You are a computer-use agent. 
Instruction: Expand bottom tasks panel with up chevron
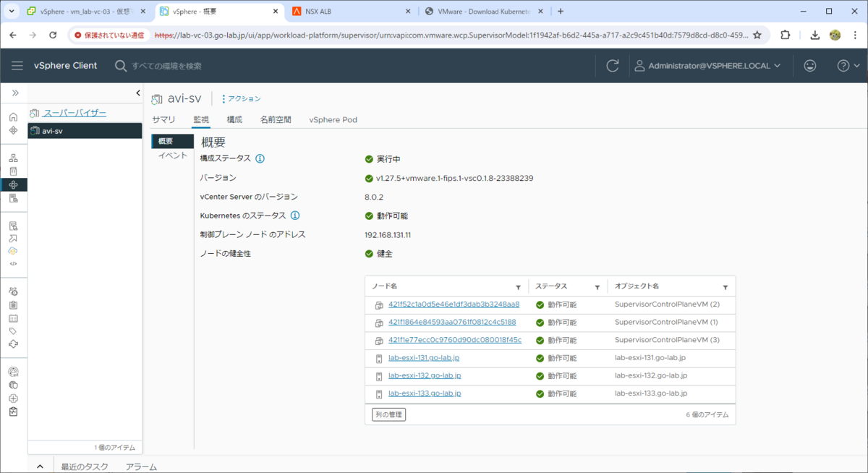pos(41,467)
